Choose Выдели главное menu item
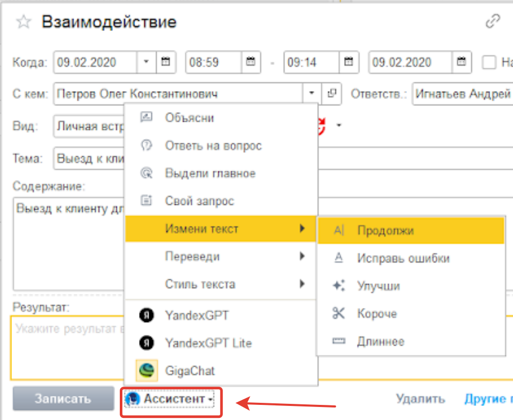Screen dimensions: 513x420 pyautogui.click(x=210, y=173)
